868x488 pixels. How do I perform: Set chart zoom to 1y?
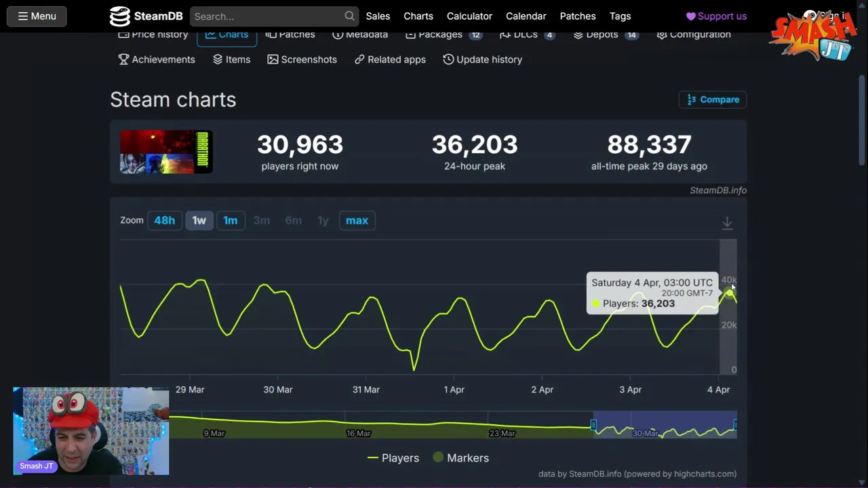coord(323,220)
